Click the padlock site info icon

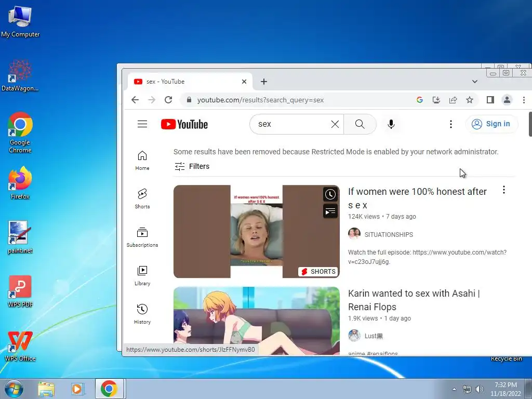189,100
